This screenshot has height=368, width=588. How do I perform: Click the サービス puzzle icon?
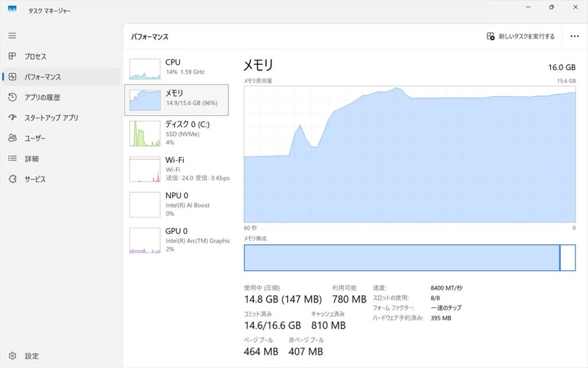(x=13, y=179)
